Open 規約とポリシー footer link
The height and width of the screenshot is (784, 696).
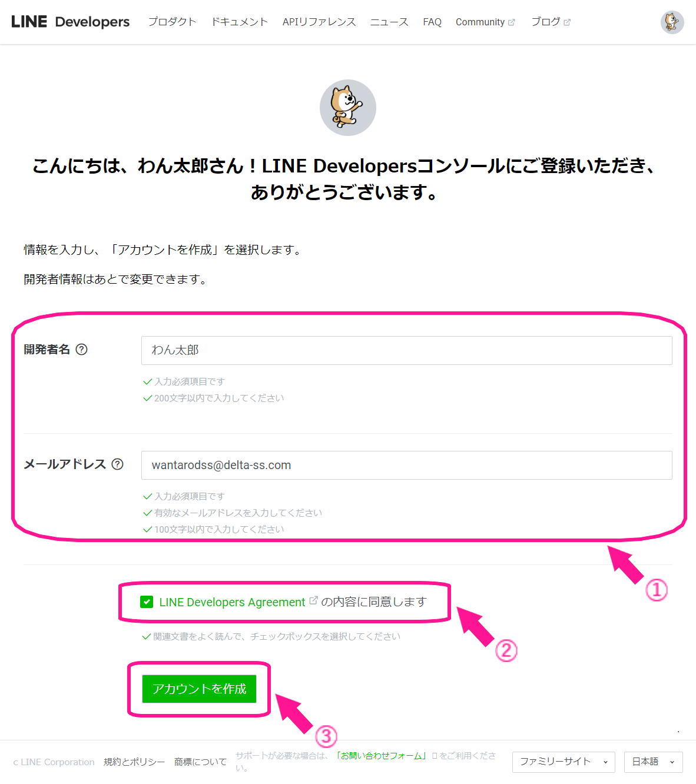tap(134, 762)
